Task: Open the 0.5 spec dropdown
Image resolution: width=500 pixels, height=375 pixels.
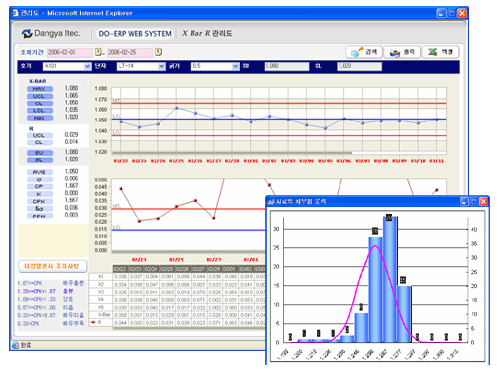Action: 236,66
